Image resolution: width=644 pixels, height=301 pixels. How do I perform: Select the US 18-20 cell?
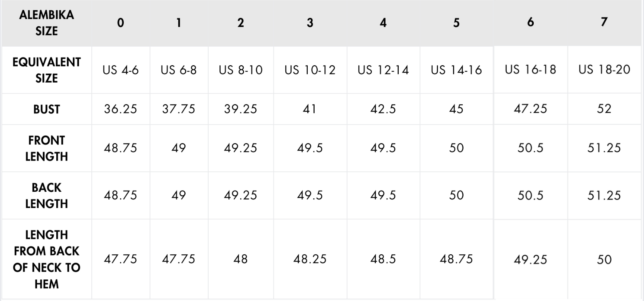coord(604,69)
